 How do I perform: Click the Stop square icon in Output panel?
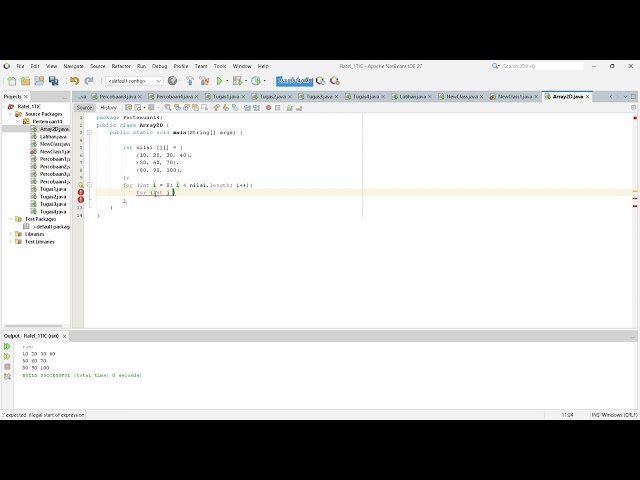pyautogui.click(x=7, y=367)
